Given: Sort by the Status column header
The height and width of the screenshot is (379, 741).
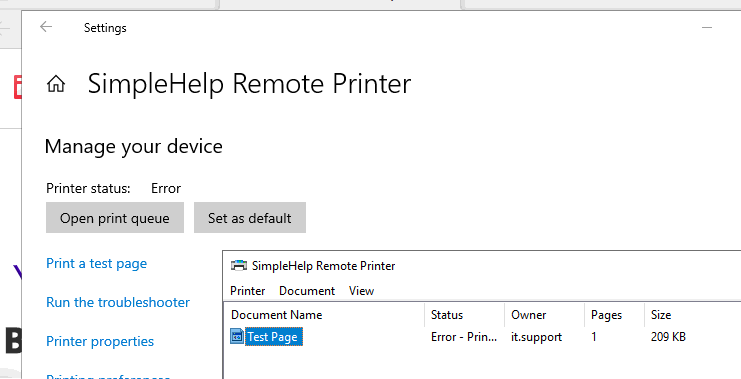Looking at the screenshot, I should 465,315.
